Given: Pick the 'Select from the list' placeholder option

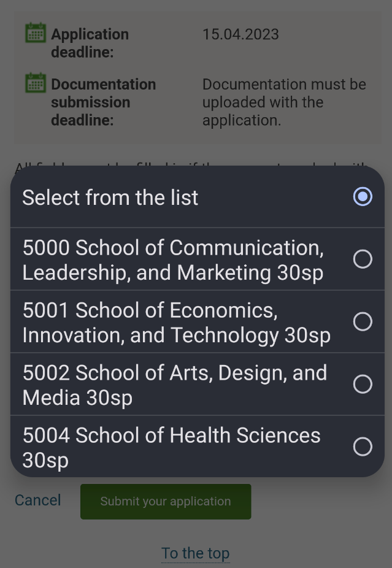Looking at the screenshot, I should [x=198, y=197].
